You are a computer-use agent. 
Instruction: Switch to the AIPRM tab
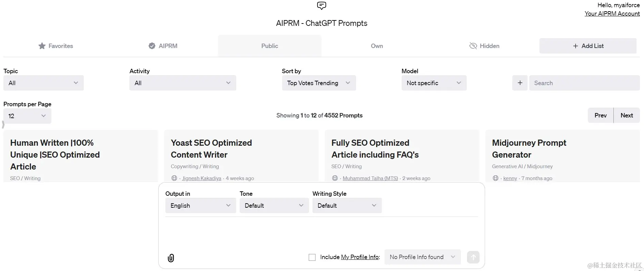coord(163,46)
